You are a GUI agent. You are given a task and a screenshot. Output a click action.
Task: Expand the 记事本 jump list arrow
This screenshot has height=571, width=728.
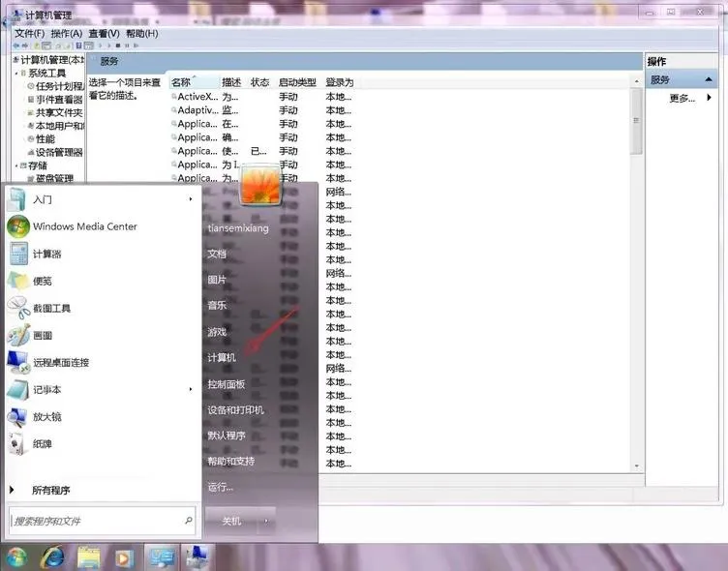point(191,389)
